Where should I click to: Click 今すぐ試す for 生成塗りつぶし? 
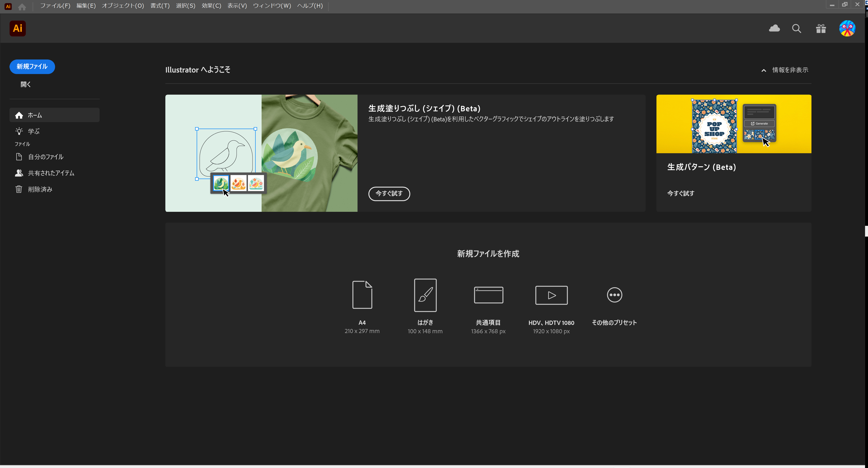(x=389, y=194)
